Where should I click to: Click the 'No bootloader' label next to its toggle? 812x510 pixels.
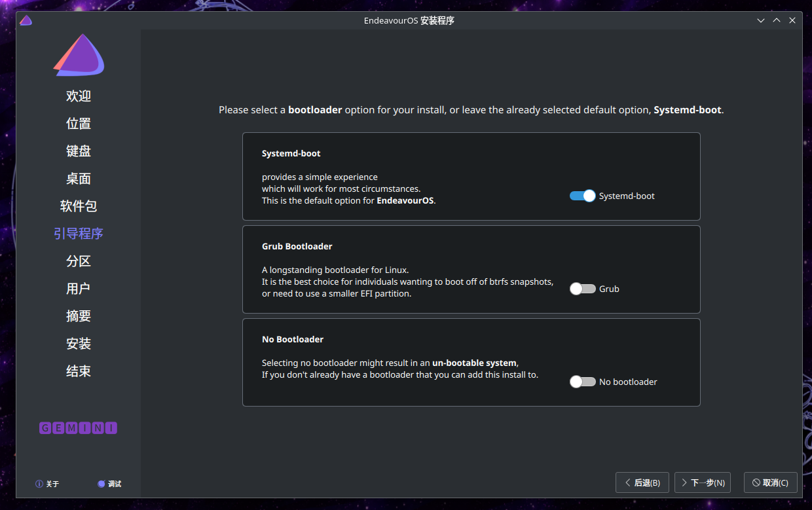(628, 382)
